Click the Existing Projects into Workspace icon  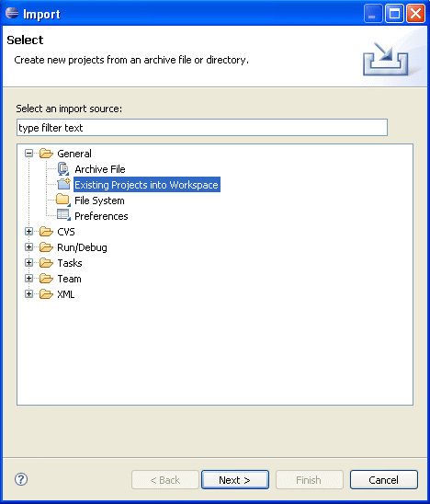63,185
